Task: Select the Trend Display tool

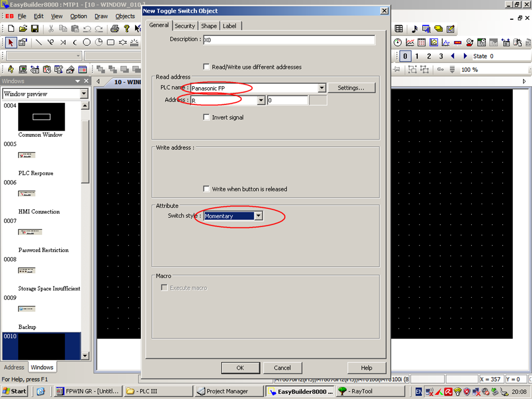Action: (410, 42)
